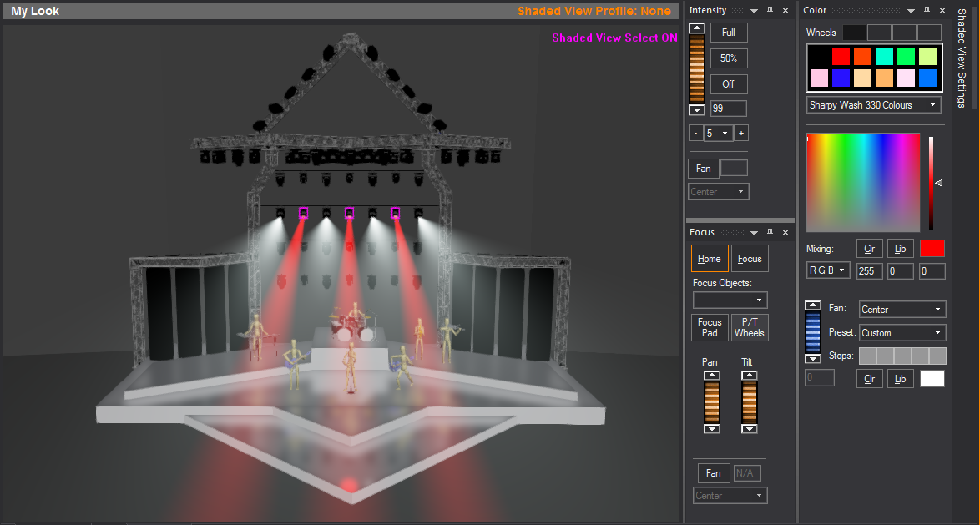This screenshot has height=525, width=980.
Task: Open the Sharpy Wash 330 Colours dropdown
Action: pyautogui.click(x=873, y=105)
